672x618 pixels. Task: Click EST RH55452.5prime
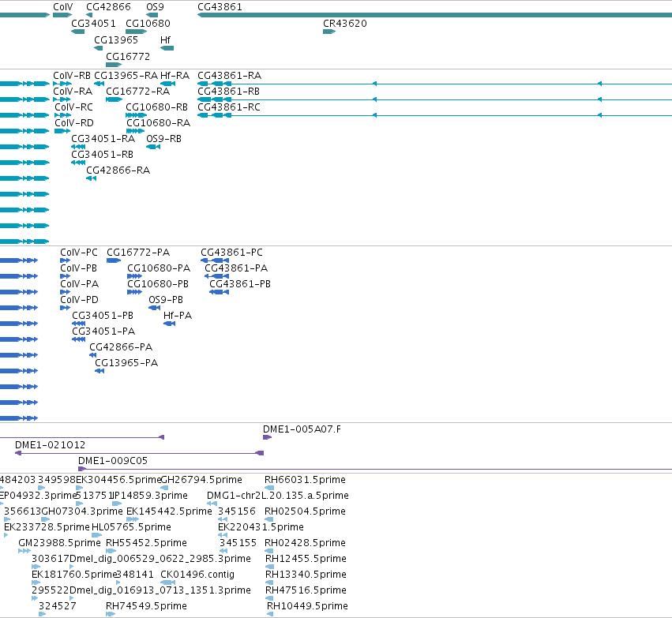[111, 551]
